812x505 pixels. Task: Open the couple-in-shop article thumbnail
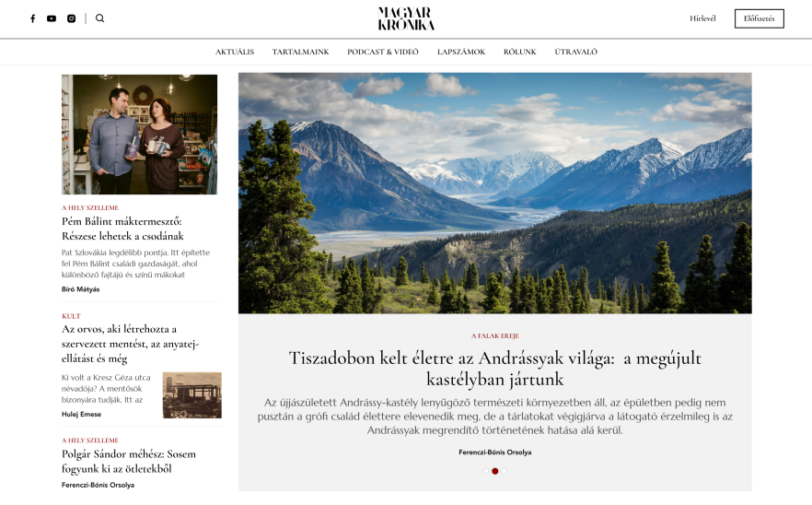139,135
